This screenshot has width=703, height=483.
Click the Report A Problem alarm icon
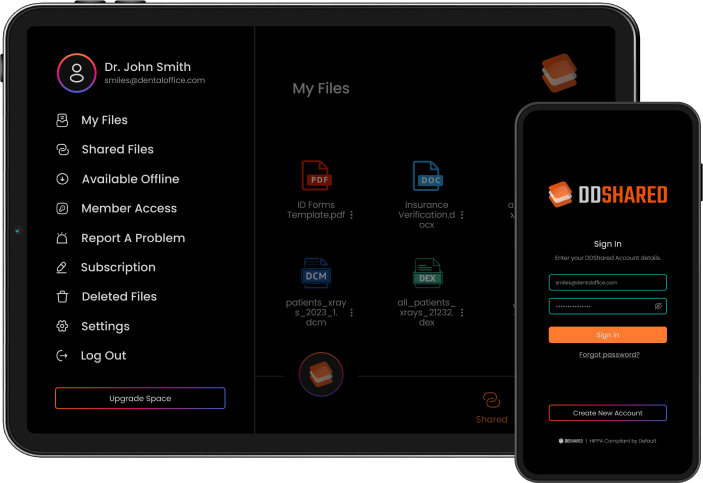pyautogui.click(x=62, y=238)
